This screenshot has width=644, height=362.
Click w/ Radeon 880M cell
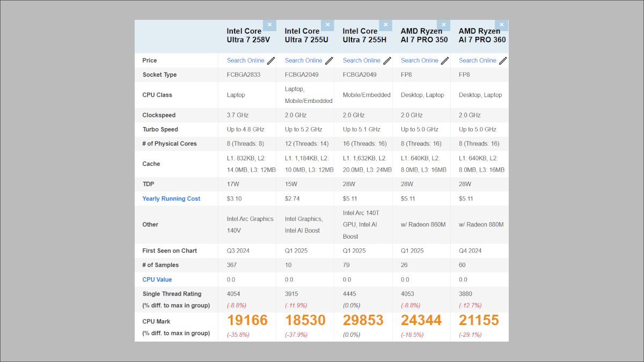[481, 225]
